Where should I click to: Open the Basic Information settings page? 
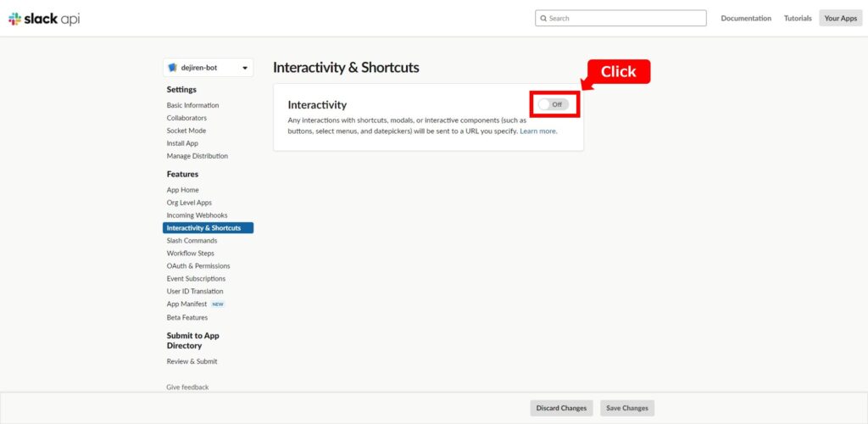tap(192, 105)
